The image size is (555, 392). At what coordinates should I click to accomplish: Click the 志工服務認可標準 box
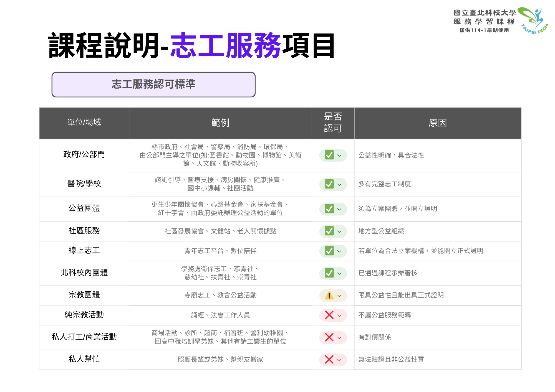point(153,85)
